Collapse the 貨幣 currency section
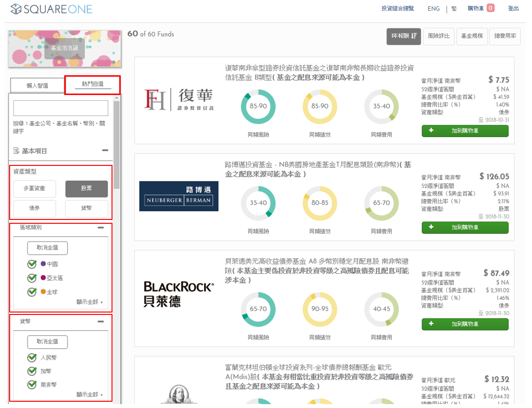Image resolution: width=532 pixels, height=408 pixels. pos(101,322)
